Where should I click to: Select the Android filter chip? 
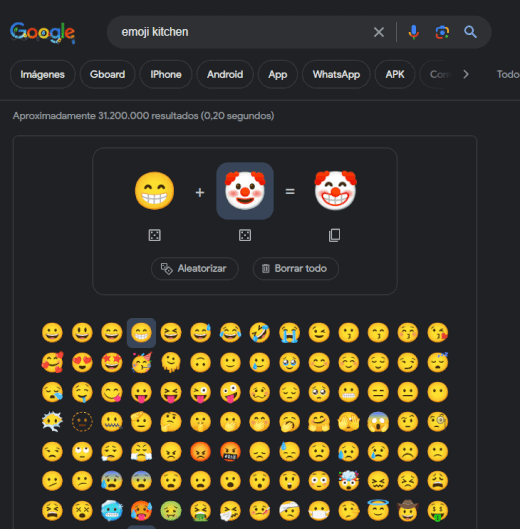(x=225, y=74)
